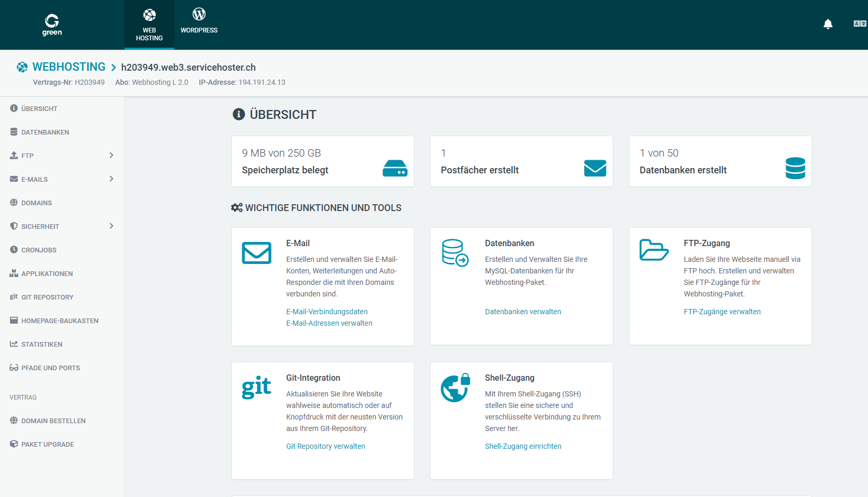Click the Postfächer erstellt label
The image size is (868, 497).
pos(480,170)
